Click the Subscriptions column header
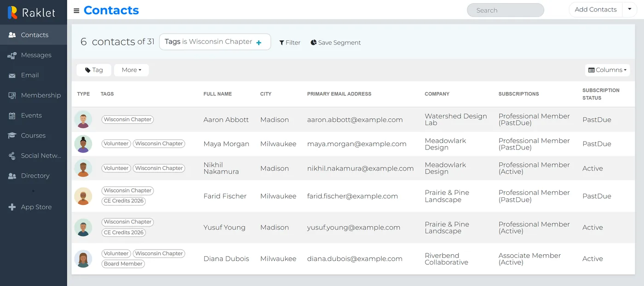The height and width of the screenshot is (286, 644). [x=518, y=94]
